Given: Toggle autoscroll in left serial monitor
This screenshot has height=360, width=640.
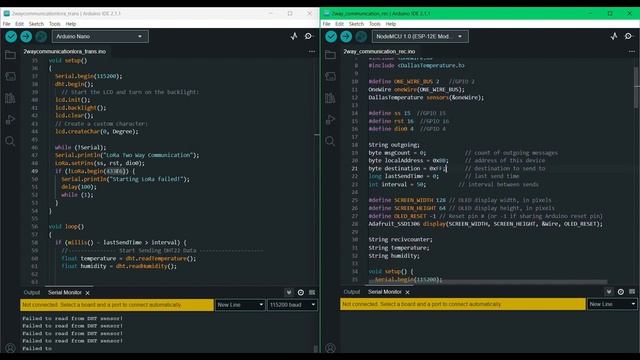Looking at the screenshot, I should click(289, 292).
